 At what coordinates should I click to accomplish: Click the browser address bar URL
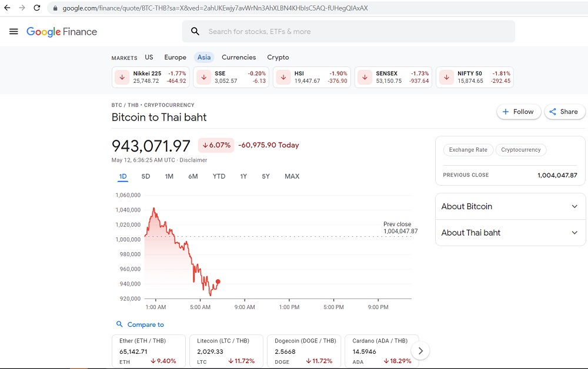click(215, 8)
